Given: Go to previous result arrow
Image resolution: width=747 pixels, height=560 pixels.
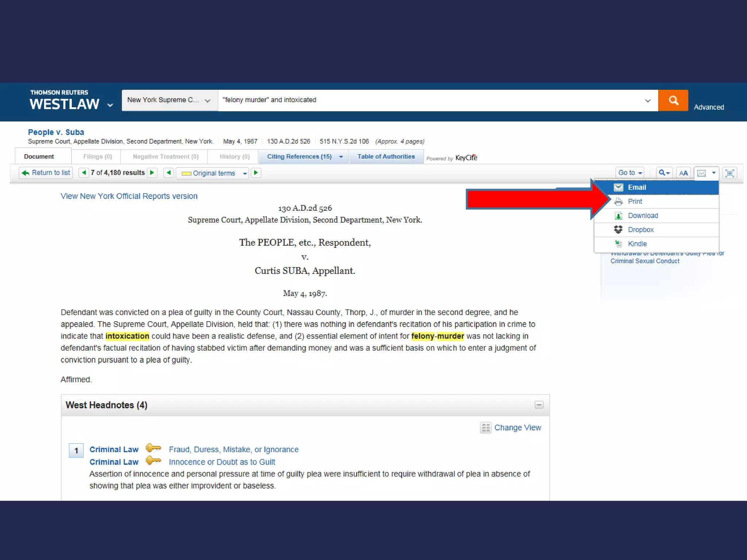Looking at the screenshot, I should (84, 173).
